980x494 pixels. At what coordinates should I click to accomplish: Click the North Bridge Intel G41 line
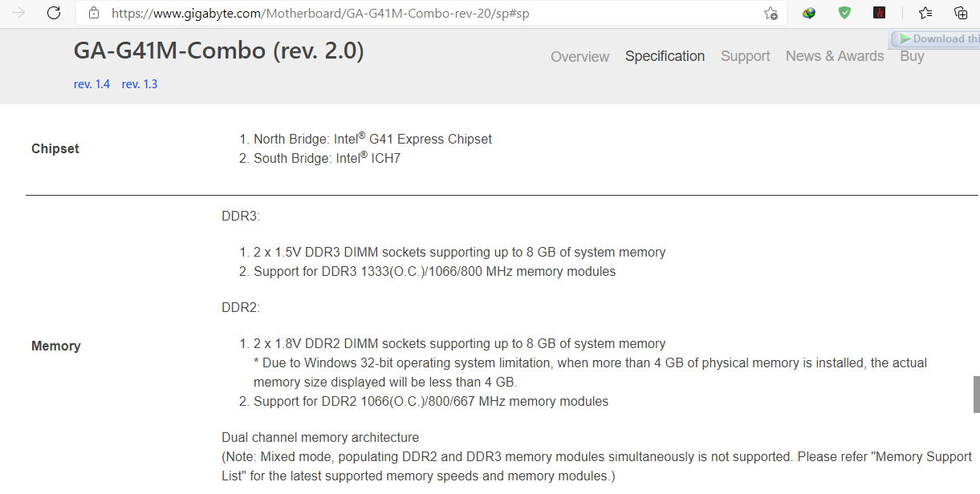pos(372,139)
